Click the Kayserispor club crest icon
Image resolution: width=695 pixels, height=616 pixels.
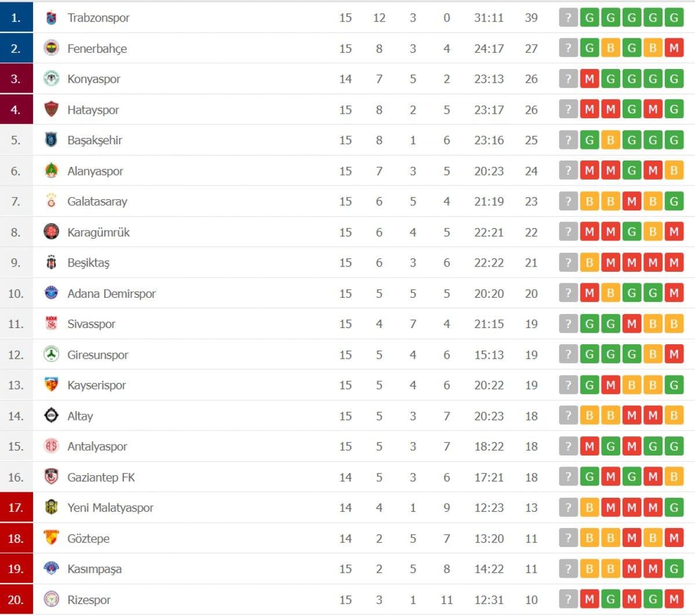(51, 385)
